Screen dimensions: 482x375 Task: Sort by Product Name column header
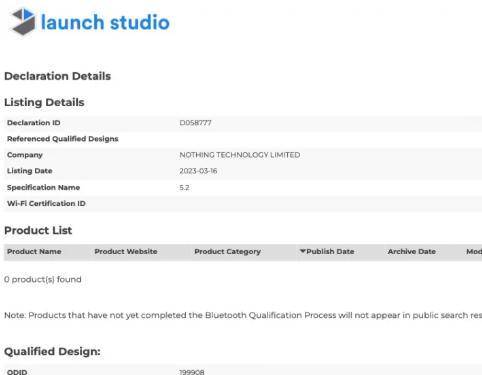(x=34, y=252)
